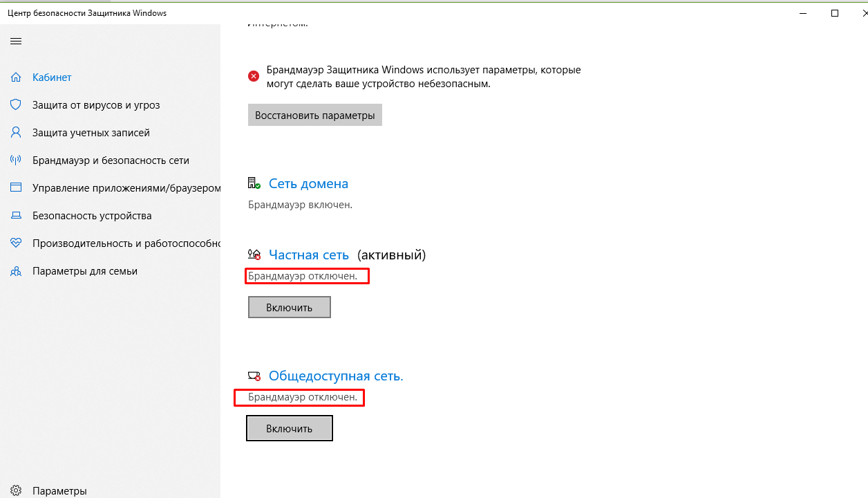Go to Кабинет in sidebar
Viewport: 868px width, 498px height.
pos(52,77)
